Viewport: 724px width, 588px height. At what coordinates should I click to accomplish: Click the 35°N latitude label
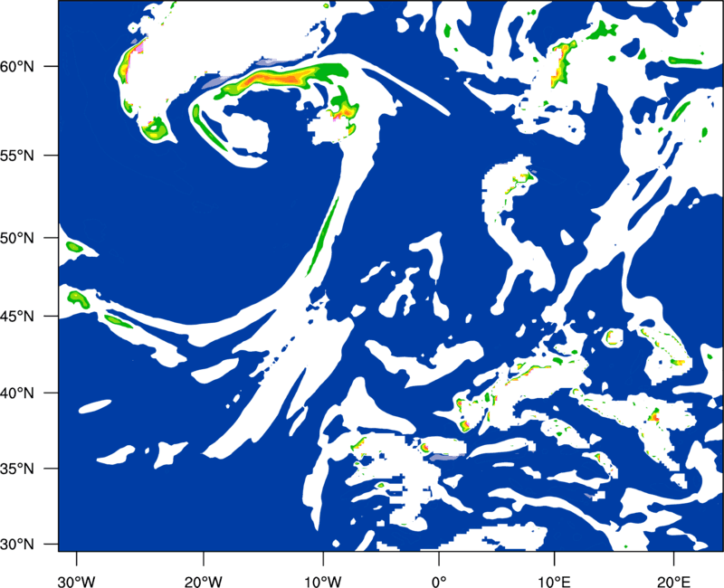click(x=17, y=469)
